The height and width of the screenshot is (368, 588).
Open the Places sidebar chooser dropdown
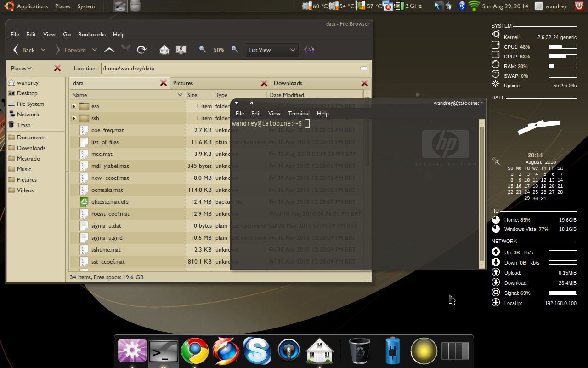tap(21, 68)
